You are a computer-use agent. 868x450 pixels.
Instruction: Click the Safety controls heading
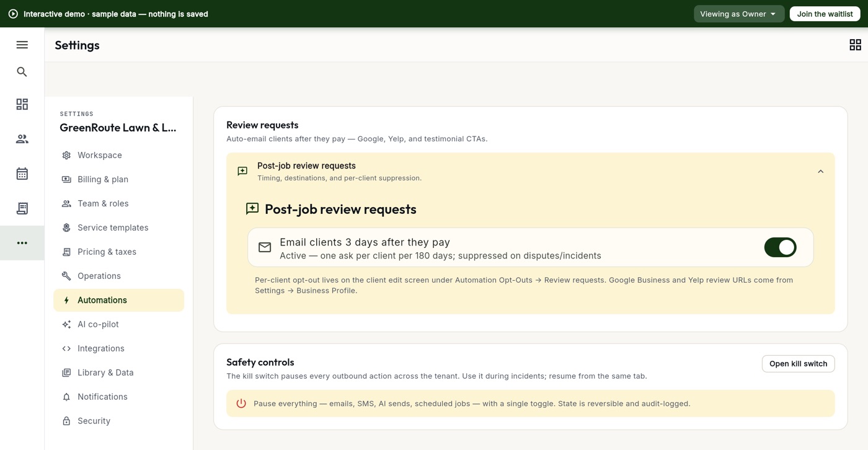260,362
